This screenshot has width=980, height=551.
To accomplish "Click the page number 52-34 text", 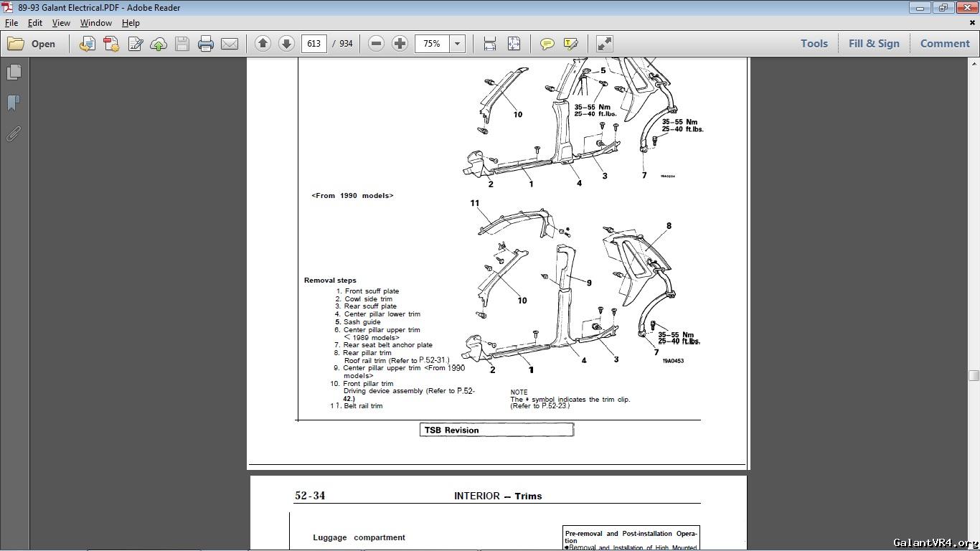I will (310, 496).
